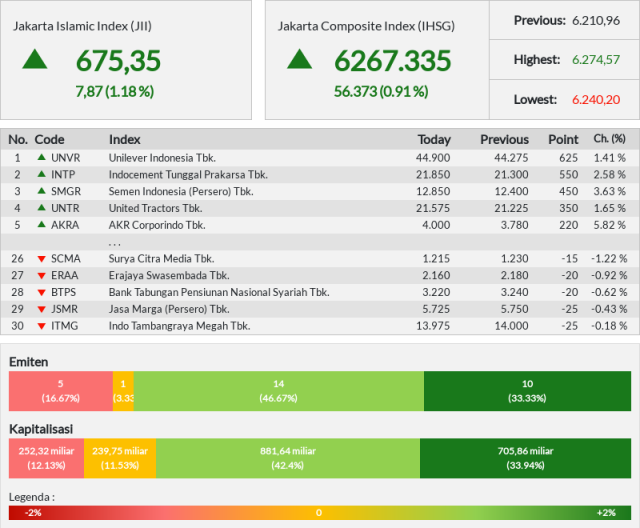Click SMGR today price '12.850'
Viewport: 640px width, 528px height.
point(433,191)
